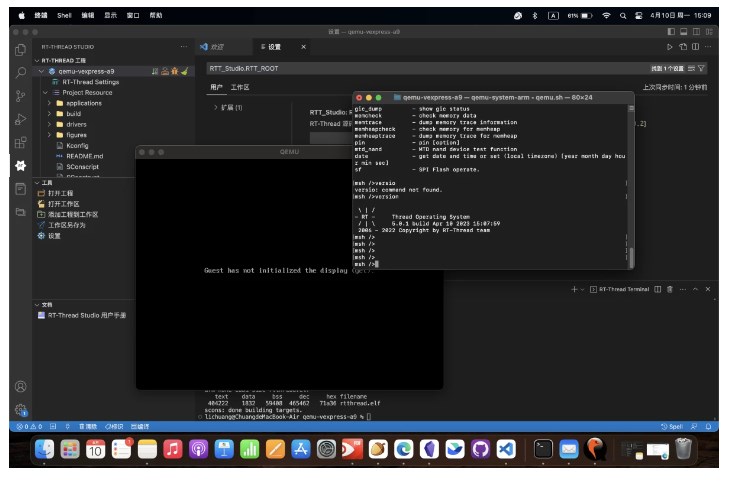Open the Kconfig file

pos(77,146)
